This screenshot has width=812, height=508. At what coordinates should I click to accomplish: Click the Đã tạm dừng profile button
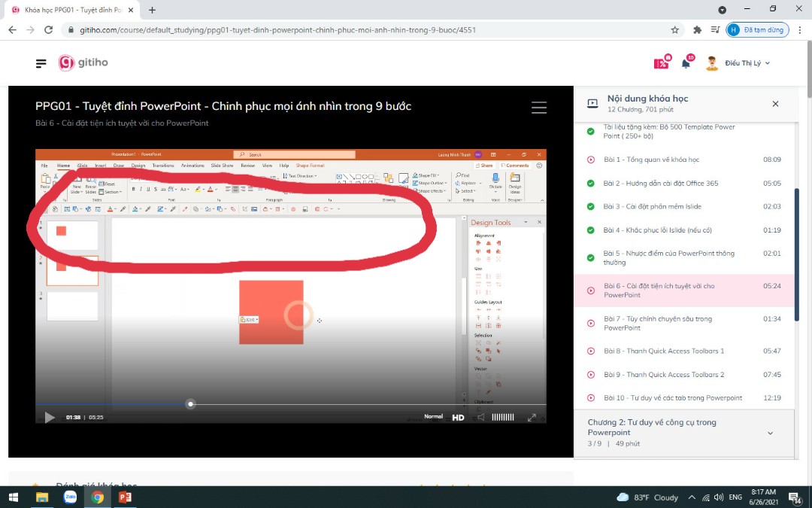point(758,30)
